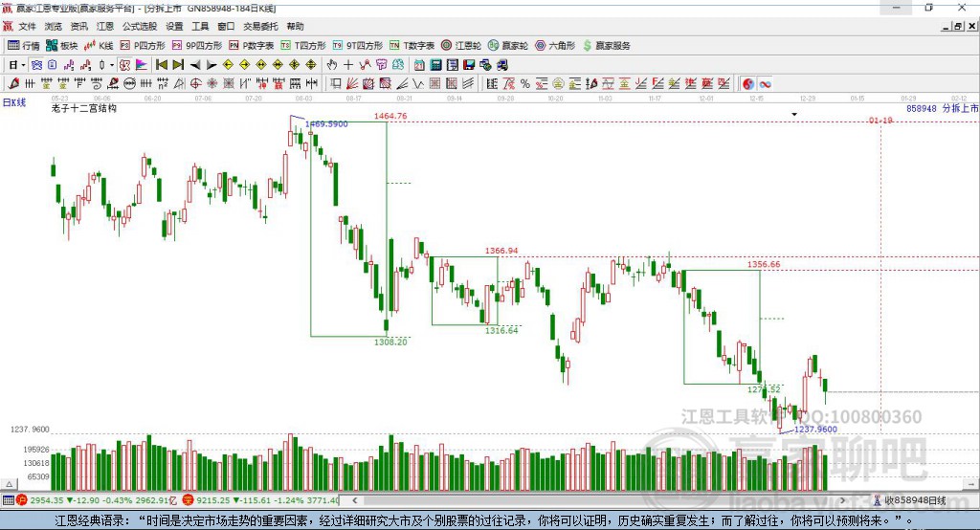Open the 资讯 menu
980x530 pixels.
click(78, 26)
